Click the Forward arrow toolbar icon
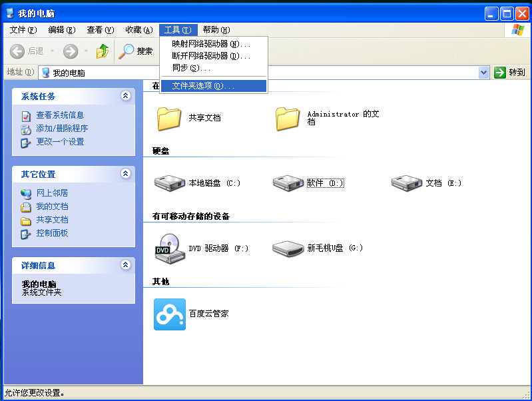 tap(71, 51)
